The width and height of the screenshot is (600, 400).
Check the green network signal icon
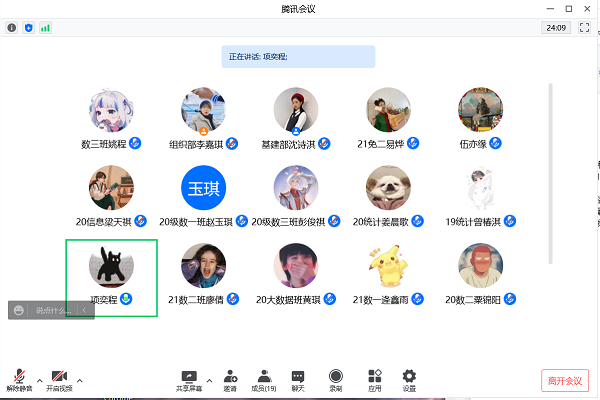pos(45,28)
